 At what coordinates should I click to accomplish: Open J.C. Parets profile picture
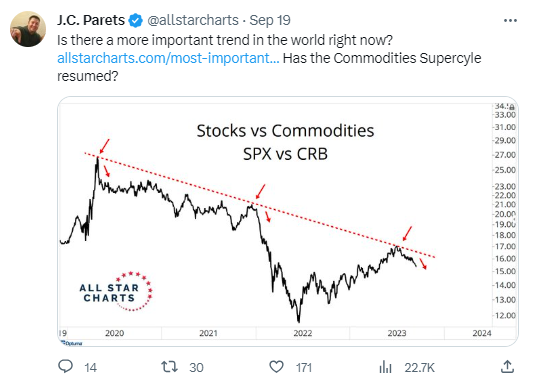[x=28, y=29]
